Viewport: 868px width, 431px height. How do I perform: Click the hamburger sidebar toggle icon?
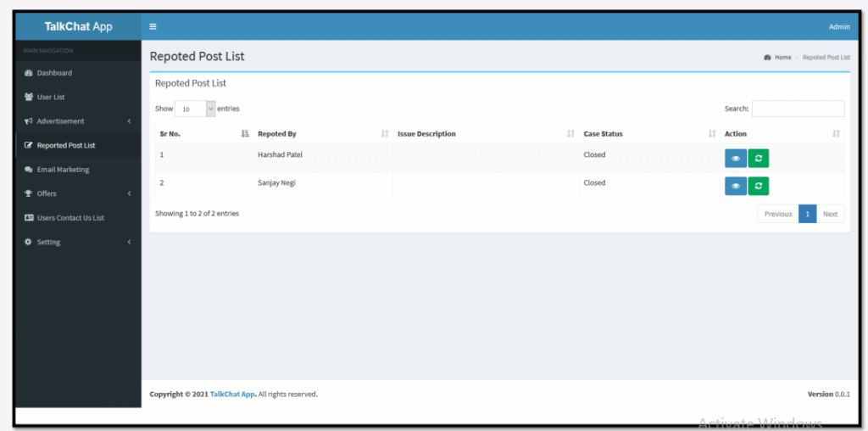point(153,26)
